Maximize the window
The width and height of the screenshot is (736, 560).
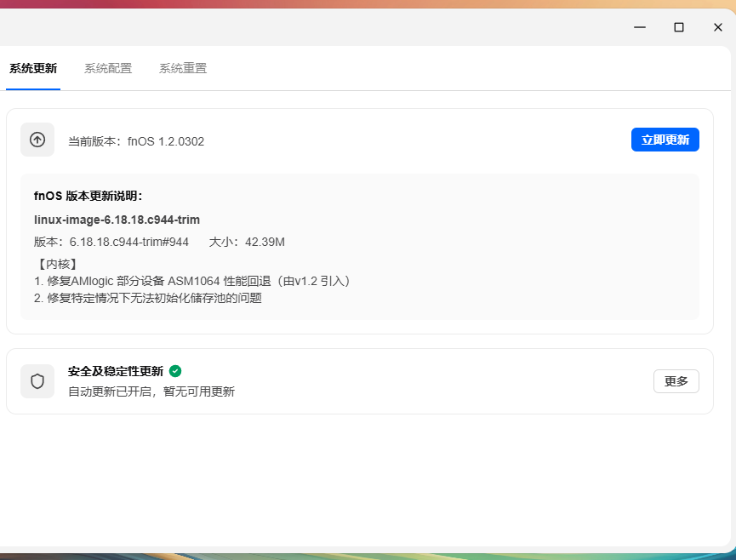click(679, 27)
